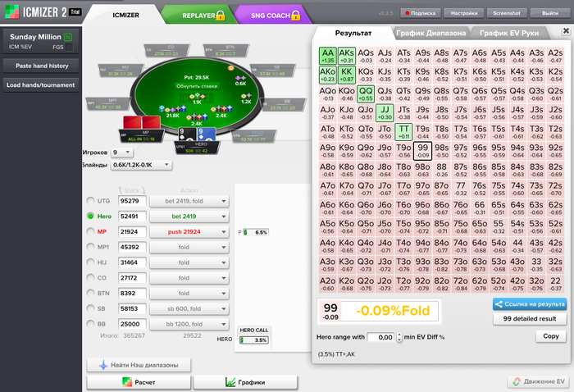Click MP's red face-down cards
This screenshot has height=392, width=574.
(x=142, y=122)
